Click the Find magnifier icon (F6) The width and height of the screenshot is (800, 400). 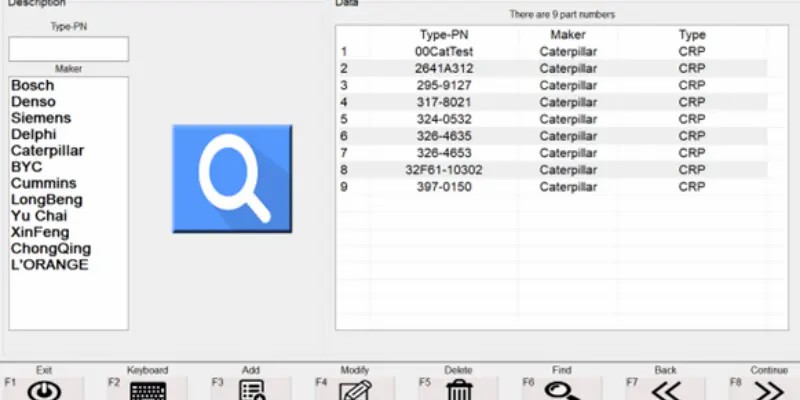(x=562, y=390)
